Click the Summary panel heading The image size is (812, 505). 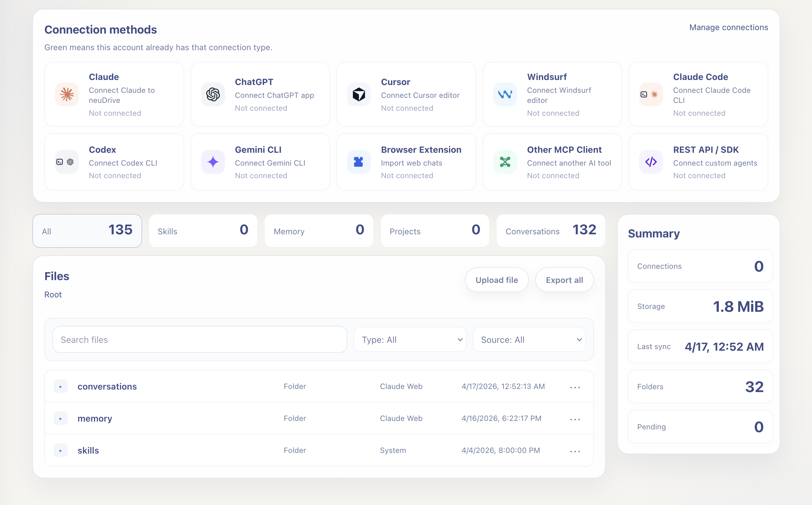[x=654, y=233]
